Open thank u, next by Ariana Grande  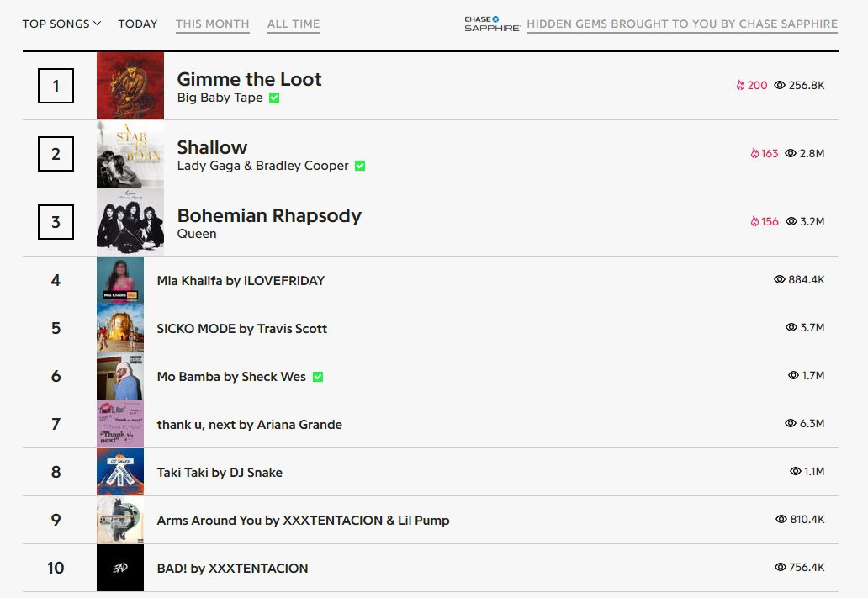coord(250,425)
